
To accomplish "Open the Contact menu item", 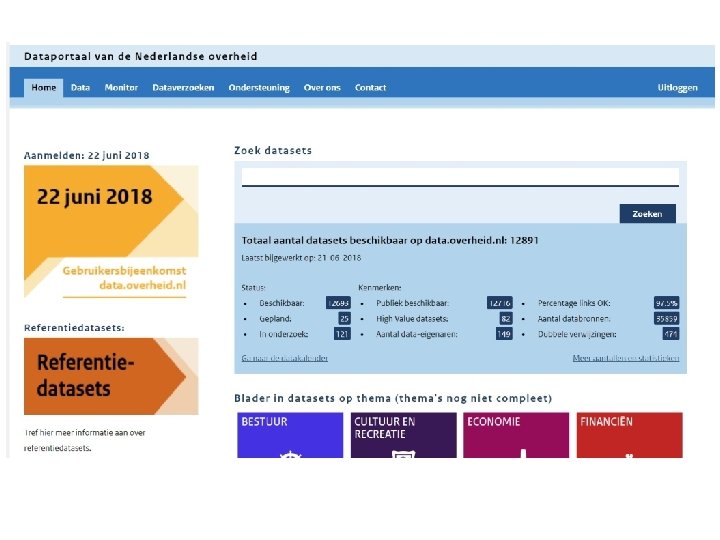I will pyautogui.click(x=370, y=88).
